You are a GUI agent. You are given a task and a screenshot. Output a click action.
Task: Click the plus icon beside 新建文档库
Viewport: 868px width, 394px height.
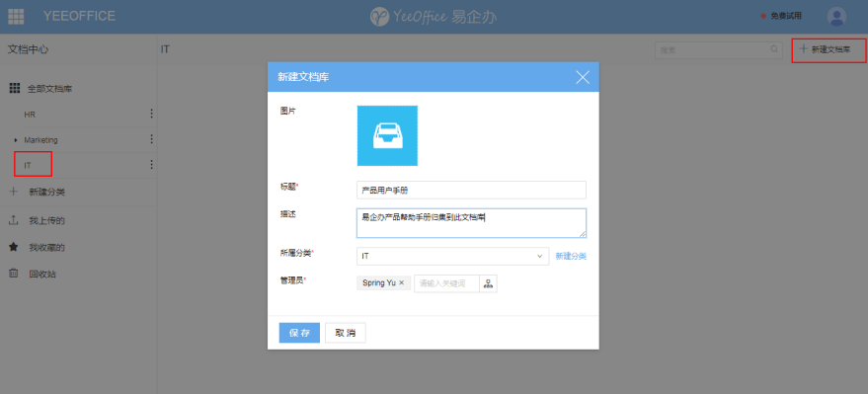click(803, 48)
